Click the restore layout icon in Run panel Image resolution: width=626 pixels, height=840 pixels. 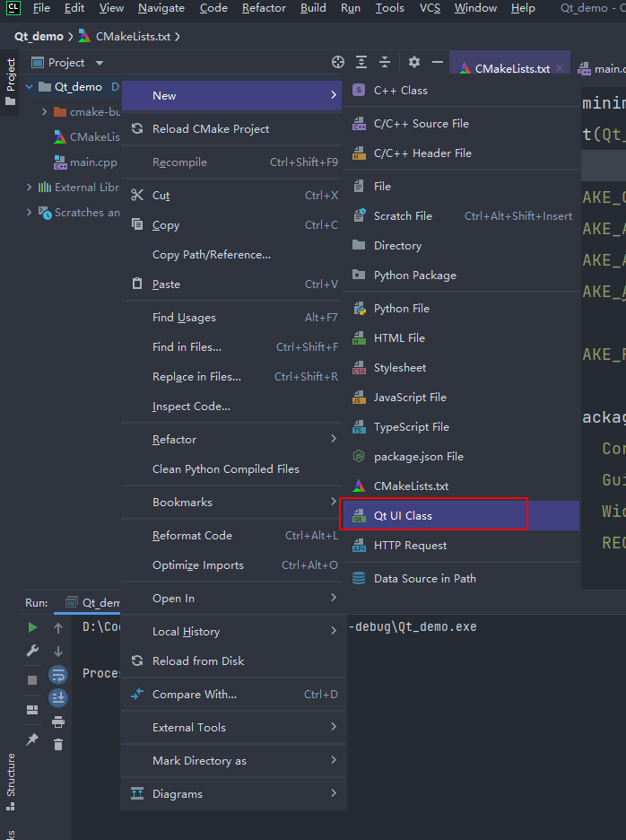(x=32, y=710)
